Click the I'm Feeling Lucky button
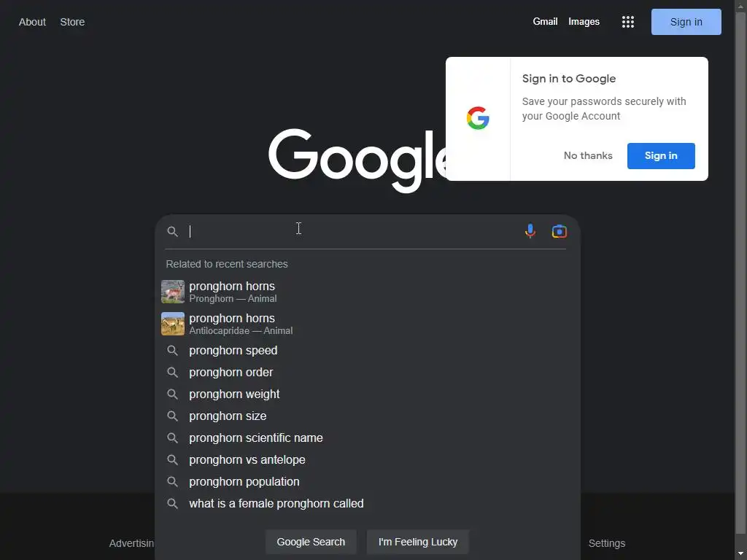The height and width of the screenshot is (560, 747). [418, 542]
